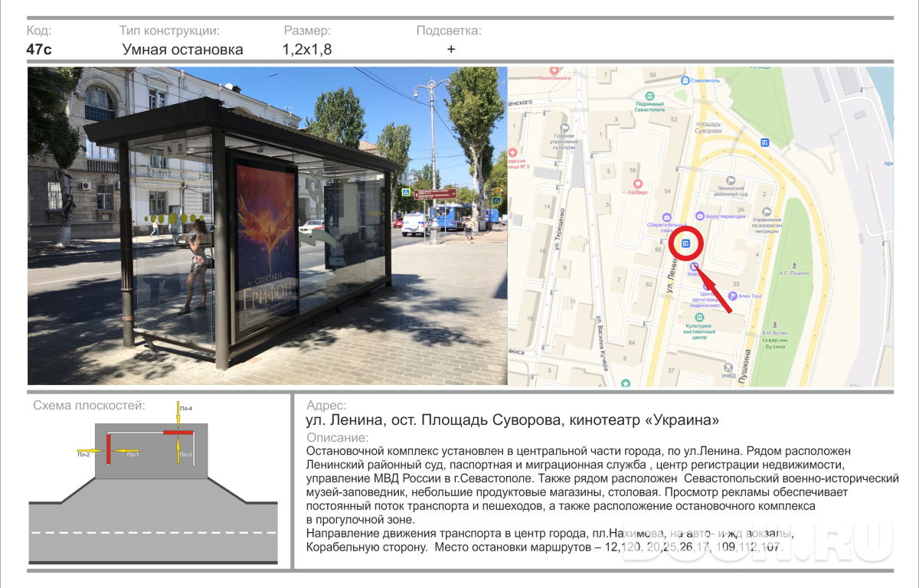The height and width of the screenshot is (588, 919).
Task: Click the Ленинский районный суд flag icon
Action: pyautogui.click(x=731, y=180)
